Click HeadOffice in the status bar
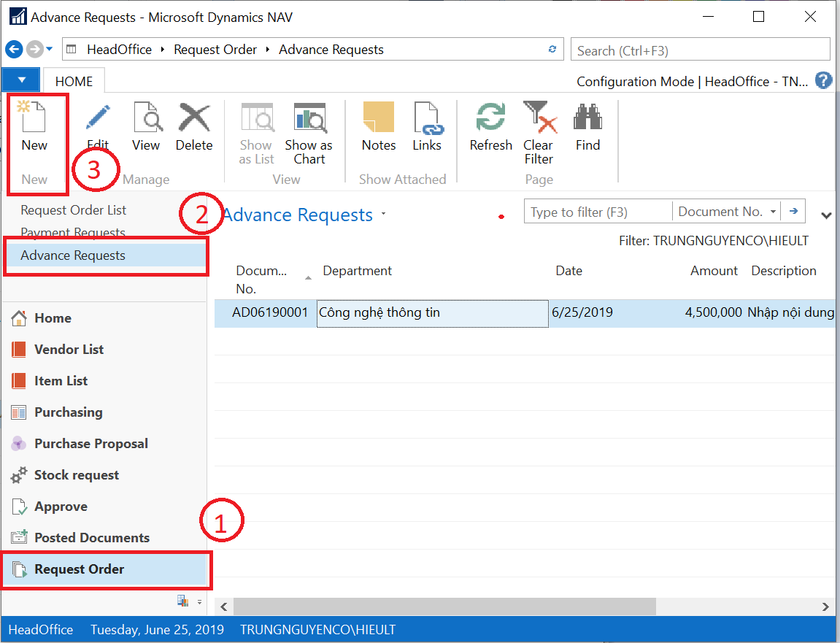Viewport: 840px width, 643px height. [x=41, y=630]
